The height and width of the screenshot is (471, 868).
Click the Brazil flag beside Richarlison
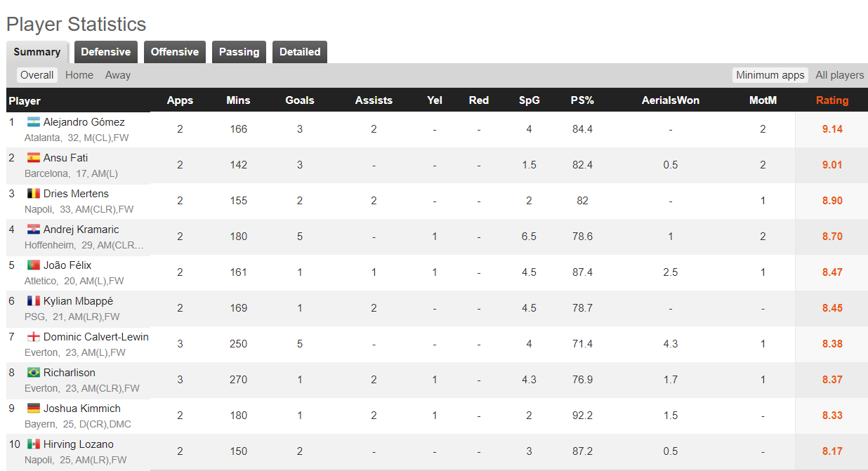(x=34, y=373)
